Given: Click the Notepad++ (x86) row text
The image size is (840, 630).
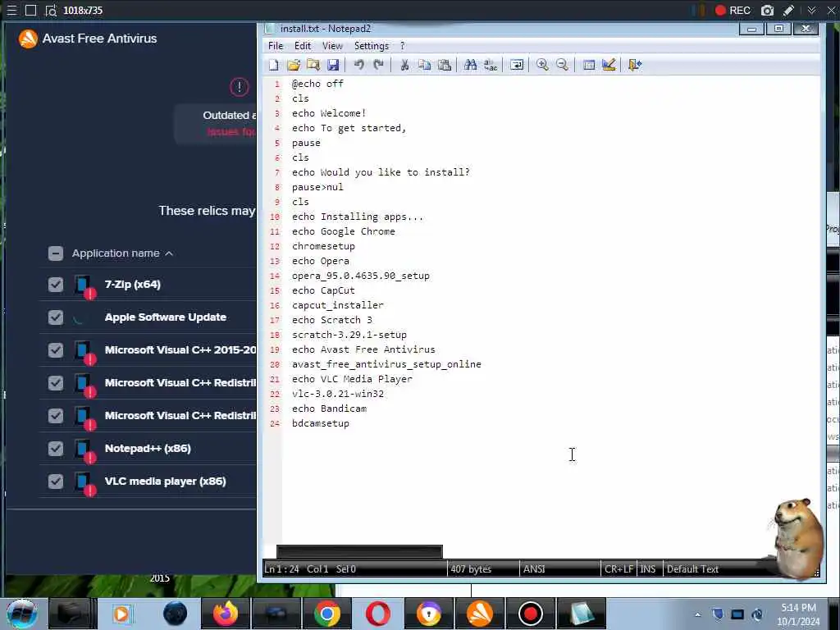Looking at the screenshot, I should [x=148, y=449].
